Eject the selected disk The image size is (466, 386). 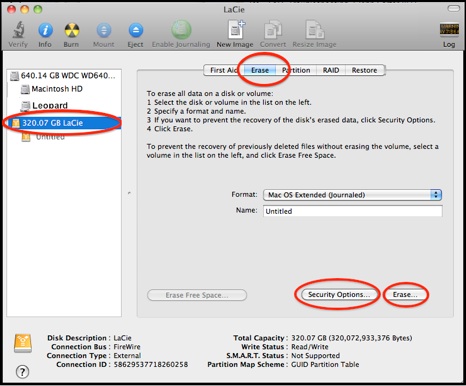point(136,30)
